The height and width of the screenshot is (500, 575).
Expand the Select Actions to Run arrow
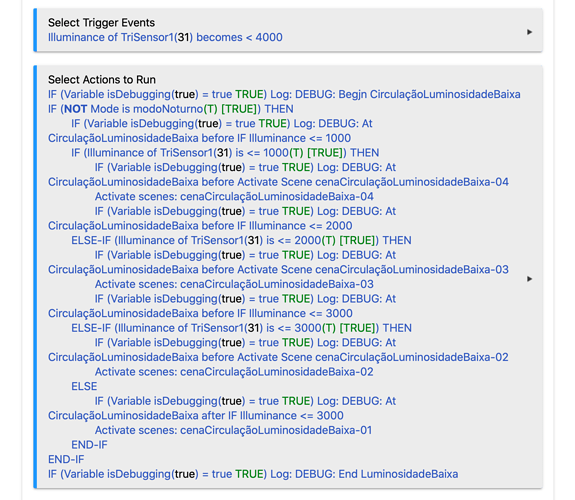click(529, 279)
